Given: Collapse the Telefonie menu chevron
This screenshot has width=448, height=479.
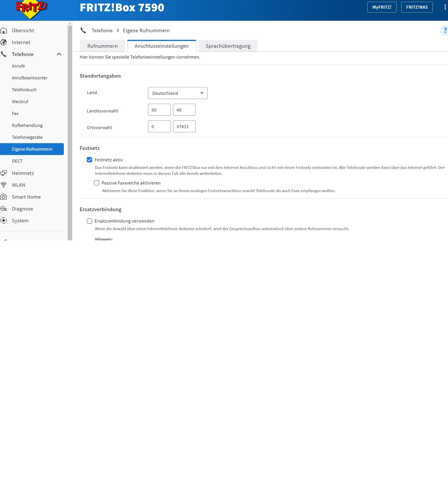Looking at the screenshot, I should tap(59, 54).
